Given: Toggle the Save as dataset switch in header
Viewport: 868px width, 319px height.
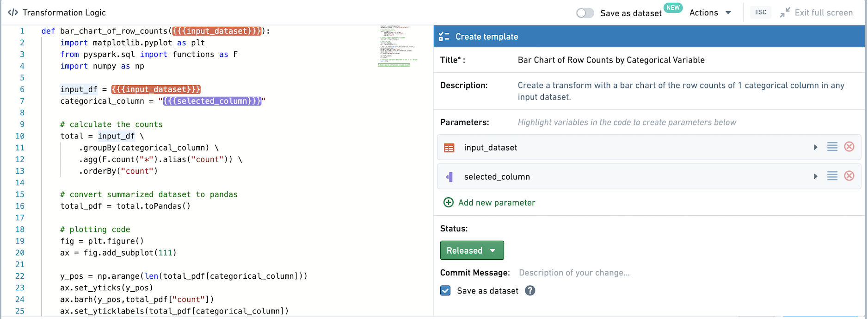Looking at the screenshot, I should 585,13.
